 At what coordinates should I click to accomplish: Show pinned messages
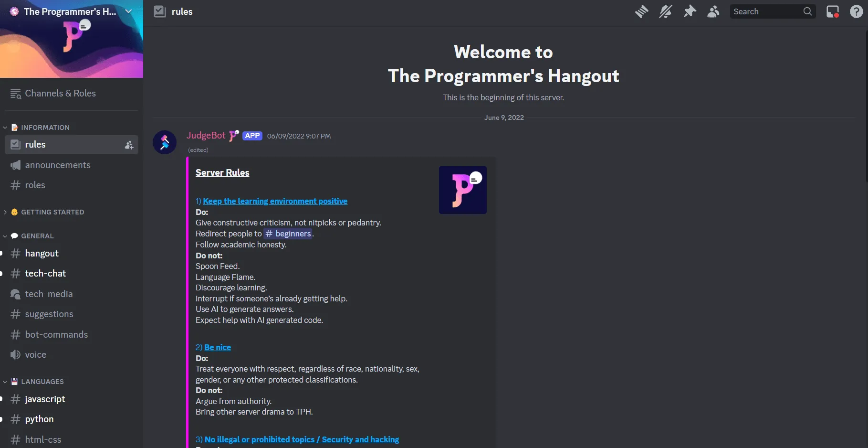690,11
